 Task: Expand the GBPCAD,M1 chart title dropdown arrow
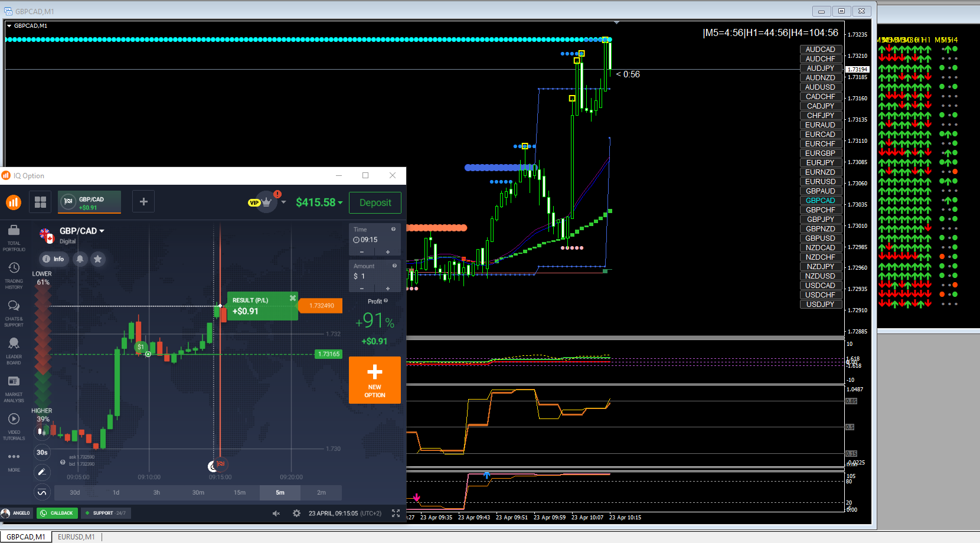point(9,26)
